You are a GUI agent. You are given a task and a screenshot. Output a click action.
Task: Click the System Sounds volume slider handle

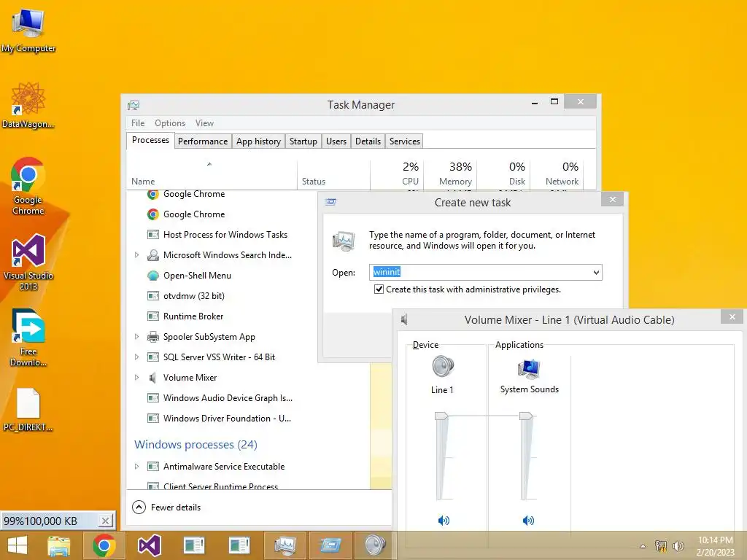point(526,416)
